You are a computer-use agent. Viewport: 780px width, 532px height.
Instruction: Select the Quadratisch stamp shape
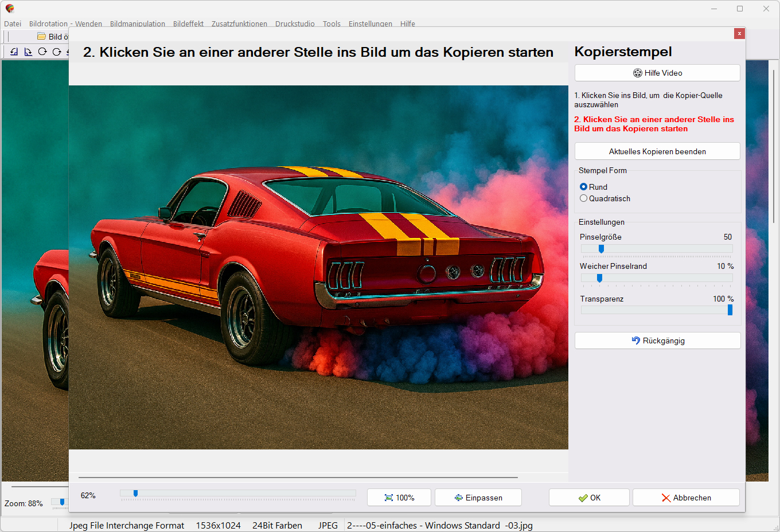pyautogui.click(x=584, y=198)
